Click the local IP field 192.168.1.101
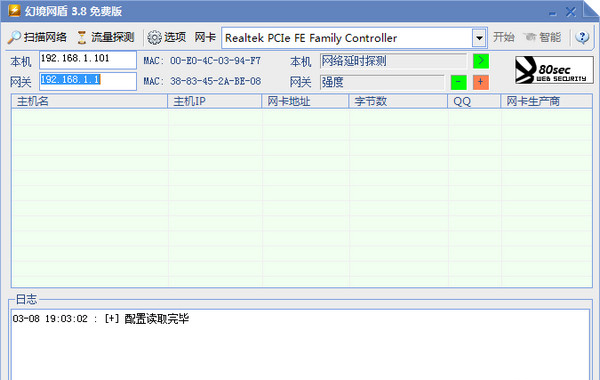This screenshot has width=600, height=380. tap(88, 60)
